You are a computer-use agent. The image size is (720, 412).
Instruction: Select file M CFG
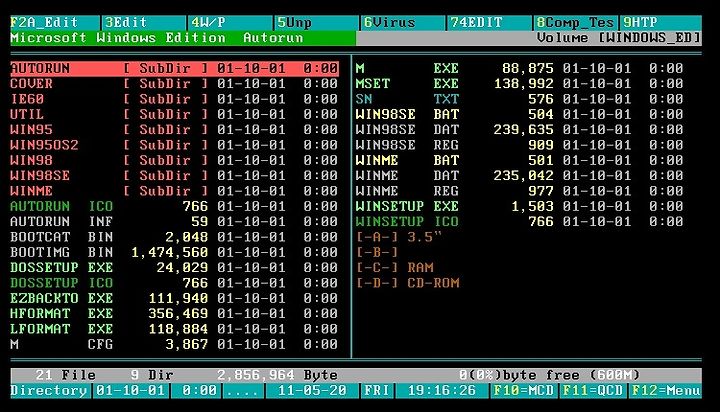coord(174,344)
